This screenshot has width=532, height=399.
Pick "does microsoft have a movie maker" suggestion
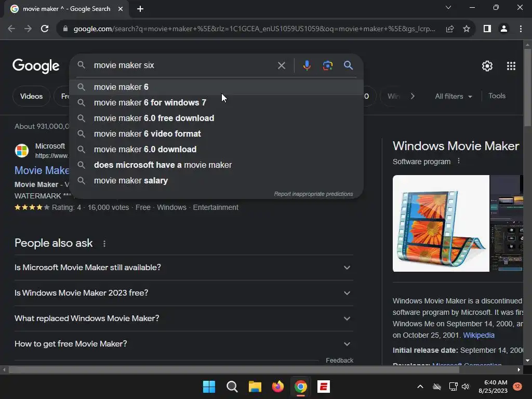tap(217, 165)
